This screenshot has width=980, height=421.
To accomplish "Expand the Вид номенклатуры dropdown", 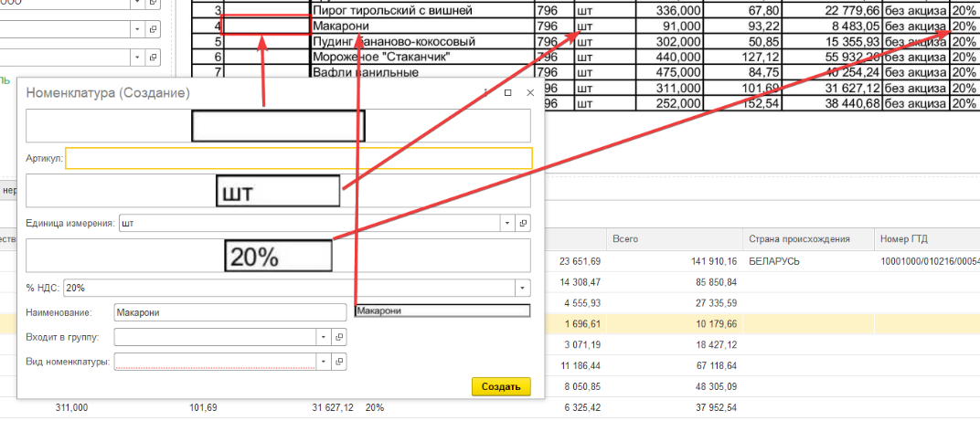I will [324, 361].
